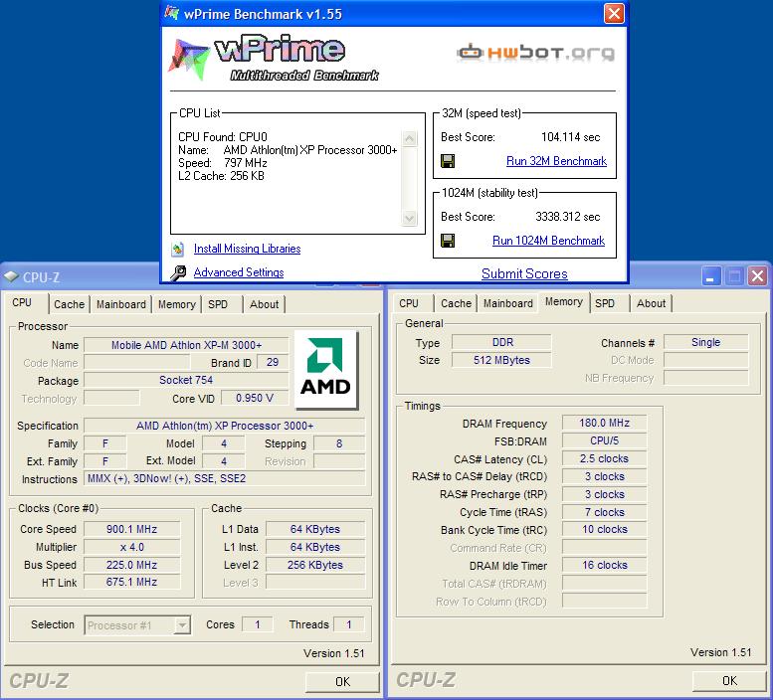Screen dimensions: 773x700
Task: Click the Core Speed value 900.1 MHz
Action: [132, 529]
